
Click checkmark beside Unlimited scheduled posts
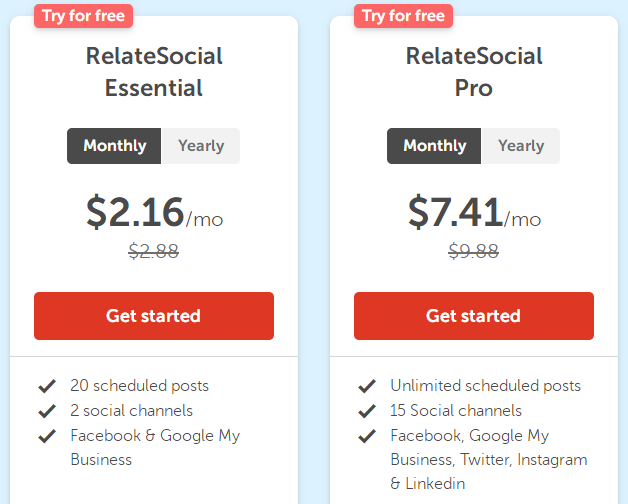pyautogui.click(x=366, y=386)
